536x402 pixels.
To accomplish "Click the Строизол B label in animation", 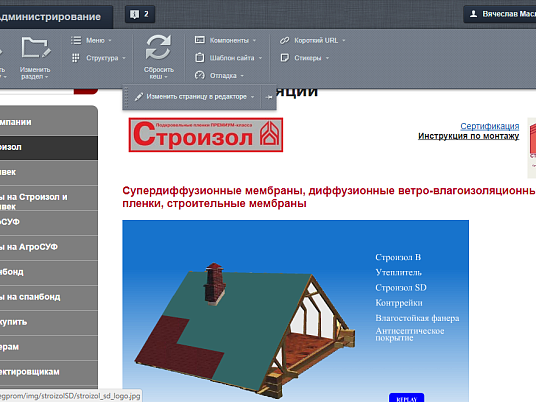I will coord(398,257).
